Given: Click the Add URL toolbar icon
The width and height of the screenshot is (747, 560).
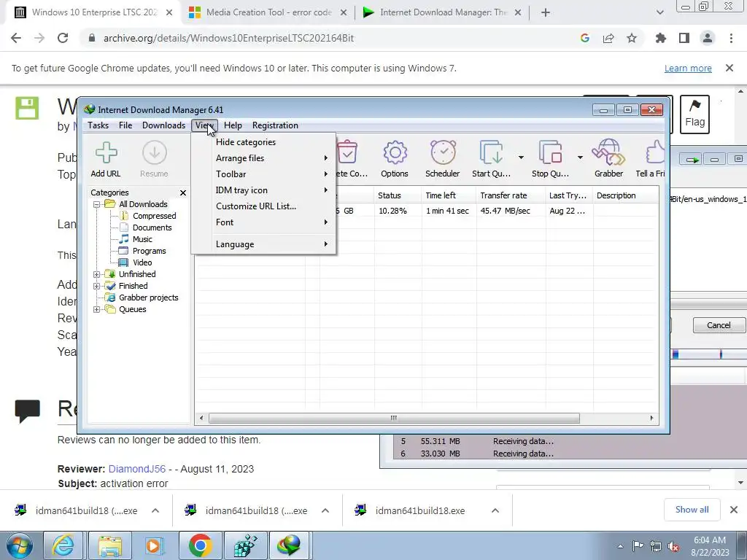Looking at the screenshot, I should click(x=106, y=160).
